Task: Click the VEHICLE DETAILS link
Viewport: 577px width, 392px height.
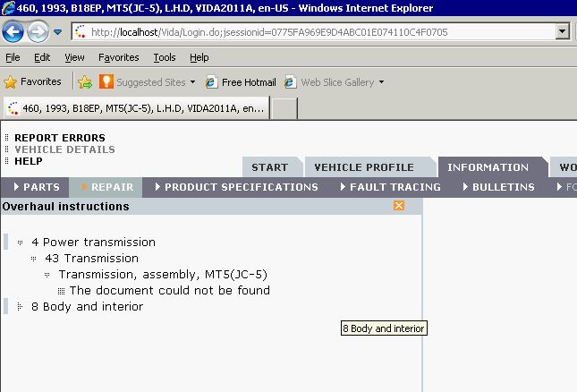Action: tap(64, 149)
